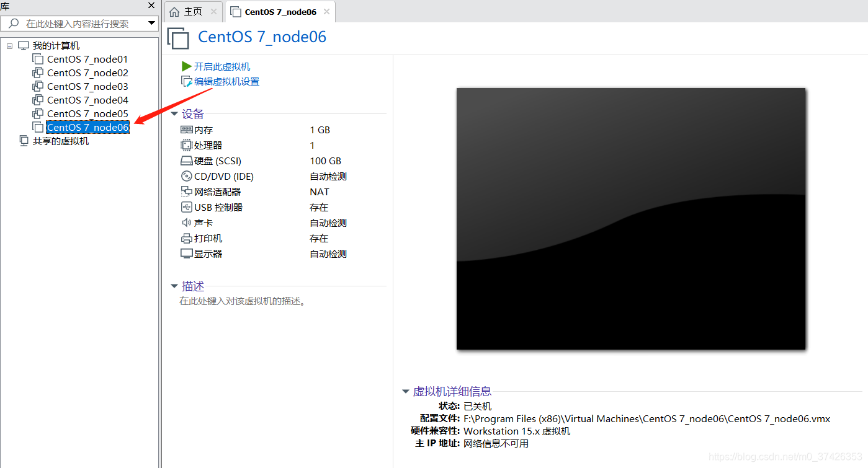Viewport: 868px width, 468px height.
Task: Open the search box dropdown arrow
Action: (152, 24)
